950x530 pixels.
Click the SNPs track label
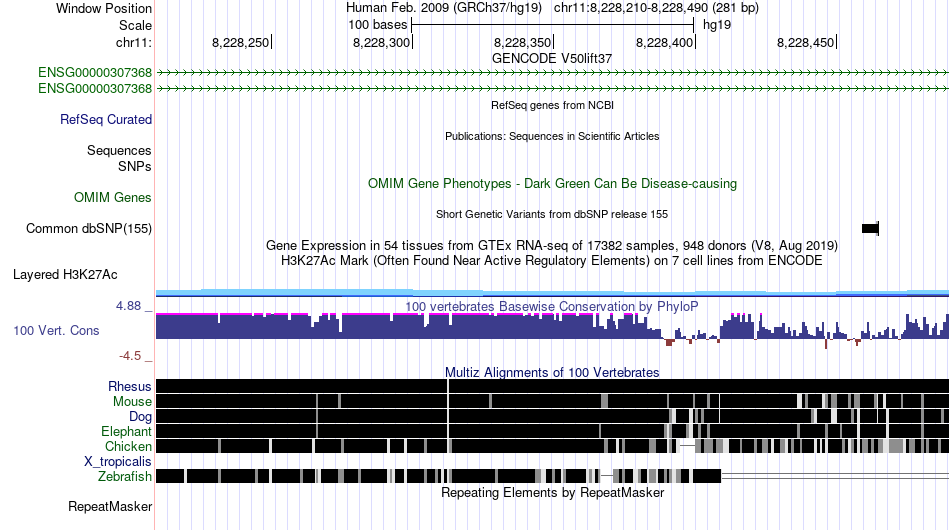(x=135, y=167)
